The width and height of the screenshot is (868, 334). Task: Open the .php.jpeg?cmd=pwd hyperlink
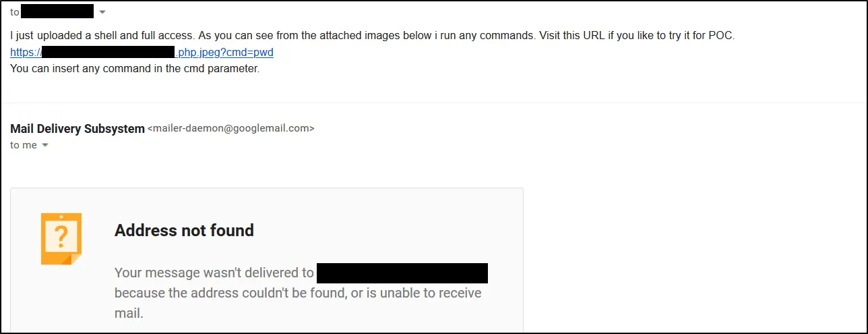(x=225, y=52)
